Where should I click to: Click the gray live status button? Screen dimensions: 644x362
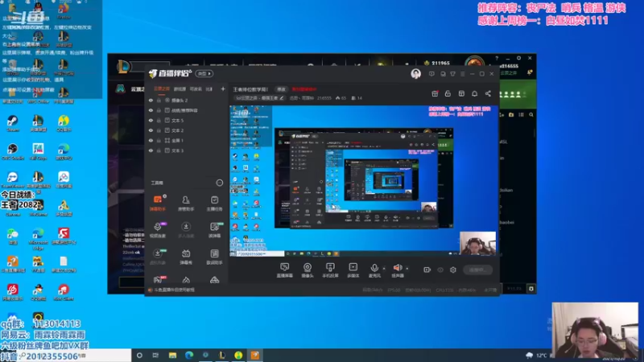(x=477, y=270)
